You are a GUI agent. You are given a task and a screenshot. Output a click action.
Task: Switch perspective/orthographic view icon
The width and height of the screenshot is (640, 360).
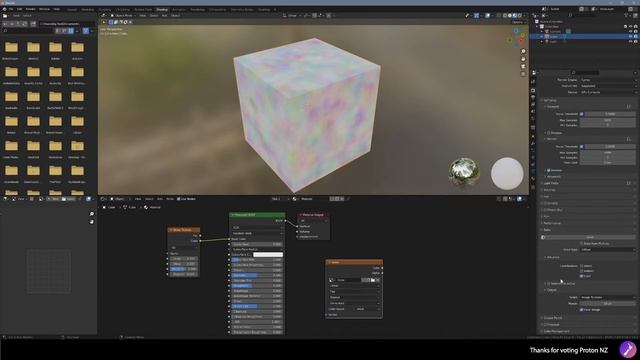(x=523, y=74)
